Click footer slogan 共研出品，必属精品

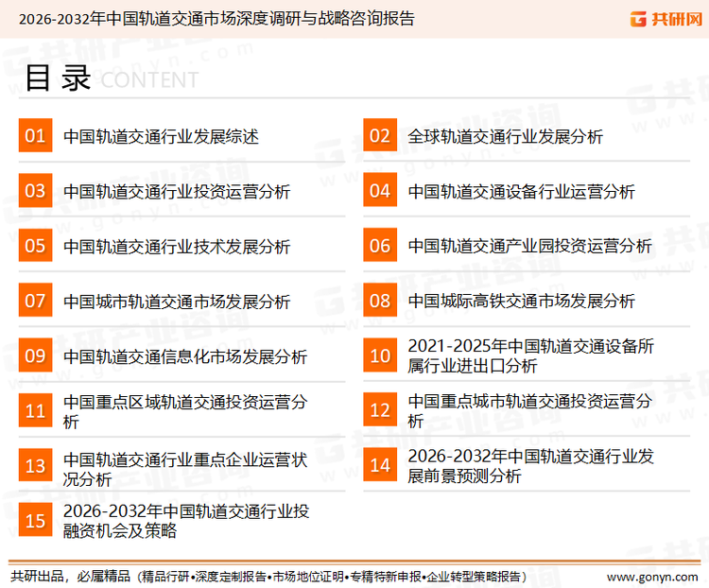pos(70,577)
